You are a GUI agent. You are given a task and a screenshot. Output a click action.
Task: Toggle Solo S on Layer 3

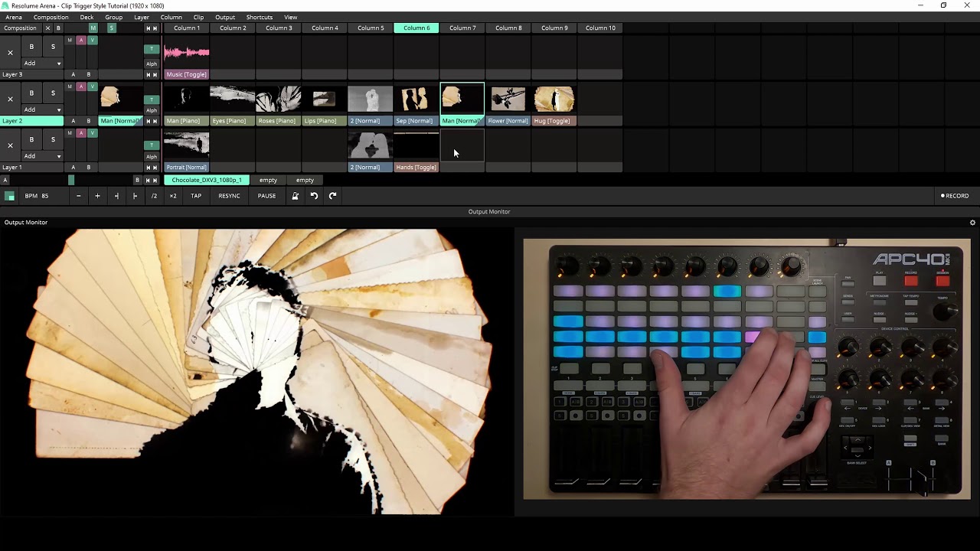coord(53,47)
